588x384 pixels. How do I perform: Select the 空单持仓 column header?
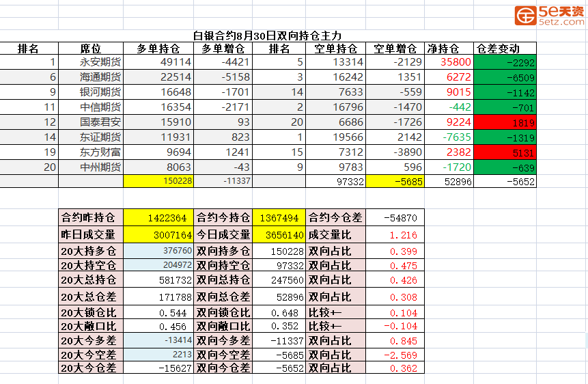pos(335,49)
